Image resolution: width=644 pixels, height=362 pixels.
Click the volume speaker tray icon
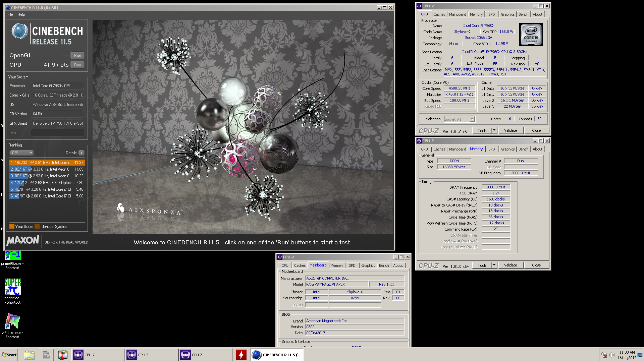click(x=612, y=355)
